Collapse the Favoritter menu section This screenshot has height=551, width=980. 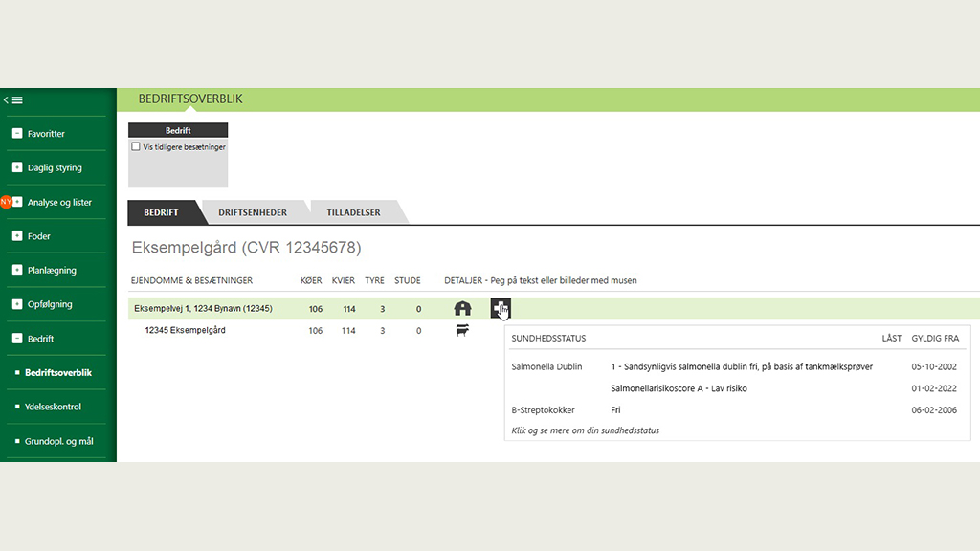coord(17,134)
